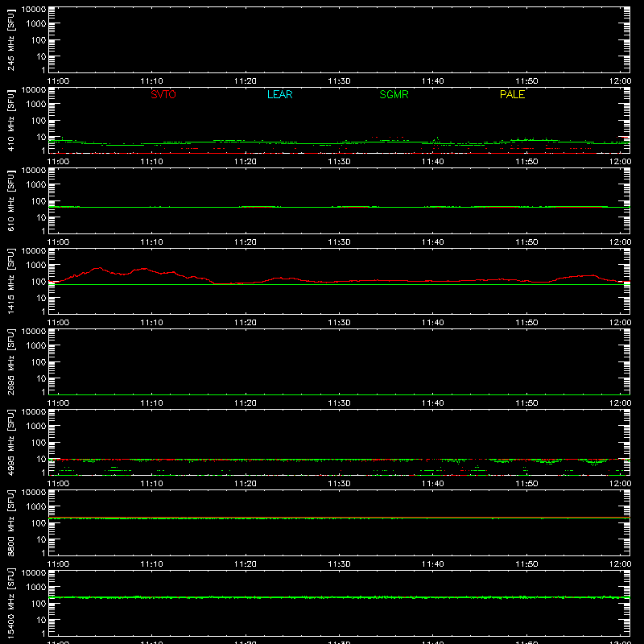Screen dimensions: 644x644
Task: Select the 2695 MHz [SFU] axis label
Action: coord(10,361)
